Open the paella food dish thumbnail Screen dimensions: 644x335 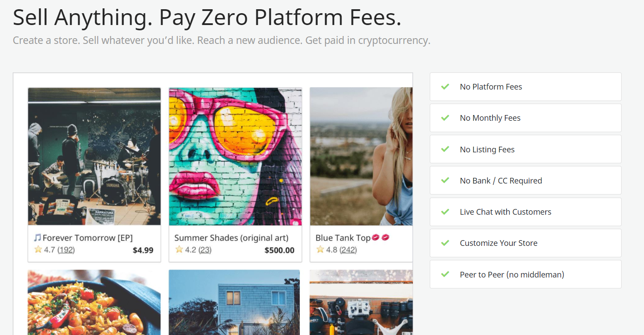(94, 303)
